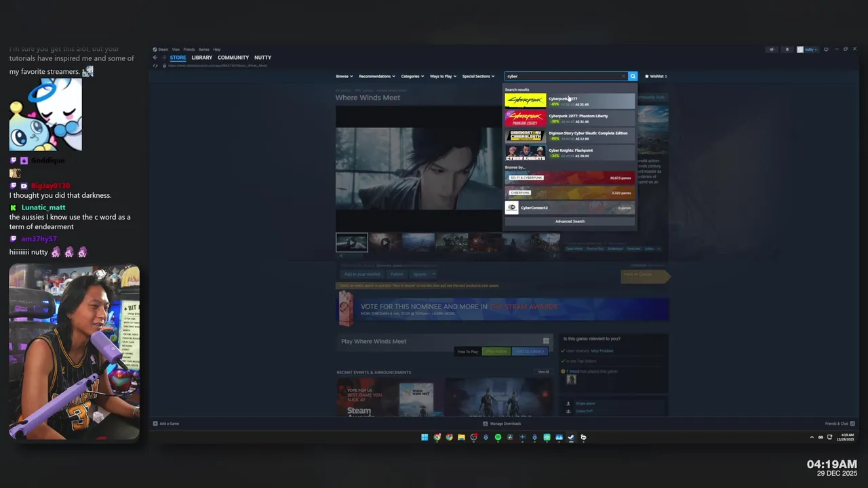Click Add to Library button
This screenshot has width=868, height=488.
(x=530, y=351)
